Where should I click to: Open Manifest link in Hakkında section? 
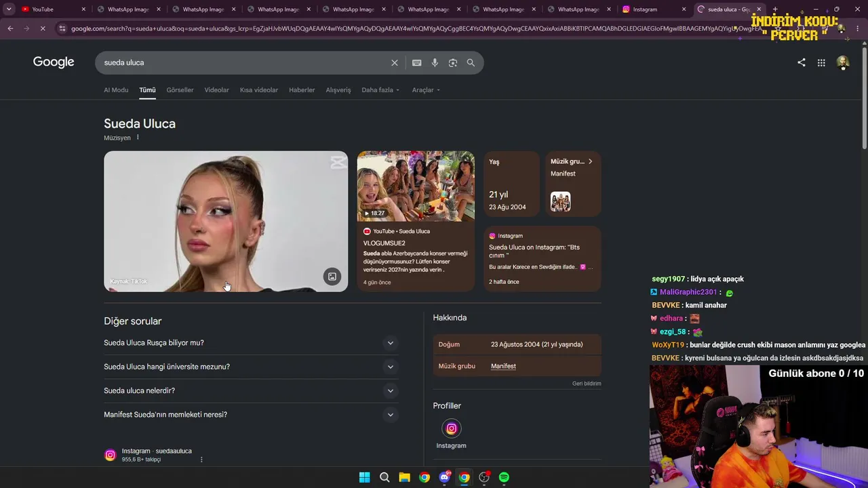(x=503, y=366)
